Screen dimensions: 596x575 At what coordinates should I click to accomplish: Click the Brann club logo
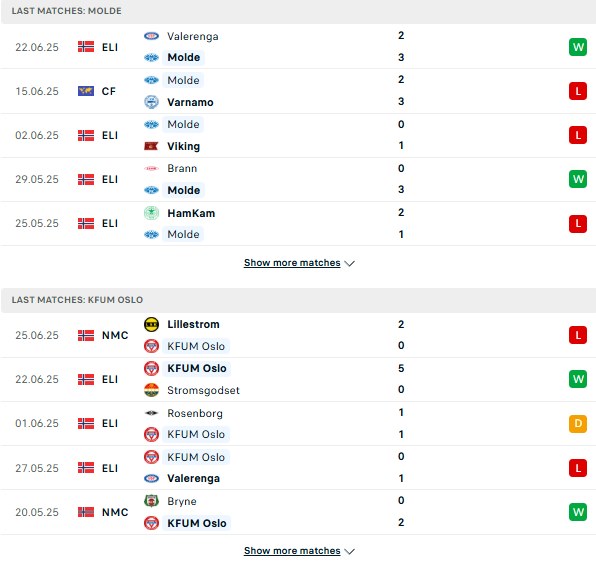[151, 168]
